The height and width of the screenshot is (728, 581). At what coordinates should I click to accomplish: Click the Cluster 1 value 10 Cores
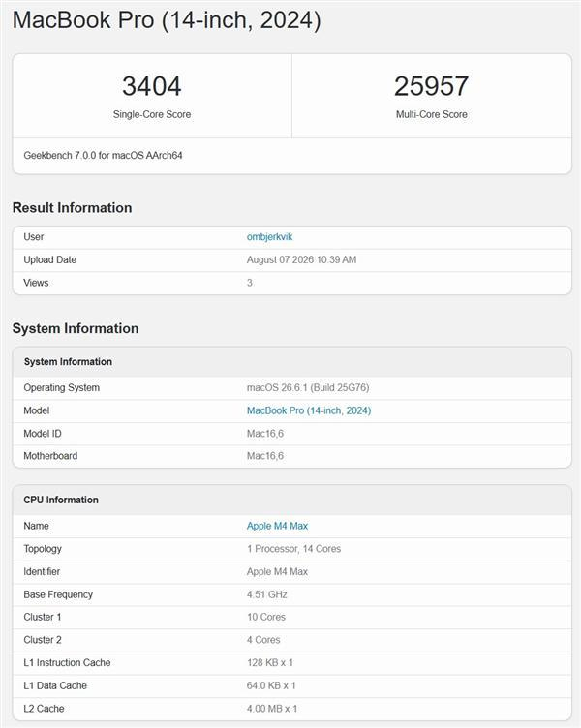(266, 617)
